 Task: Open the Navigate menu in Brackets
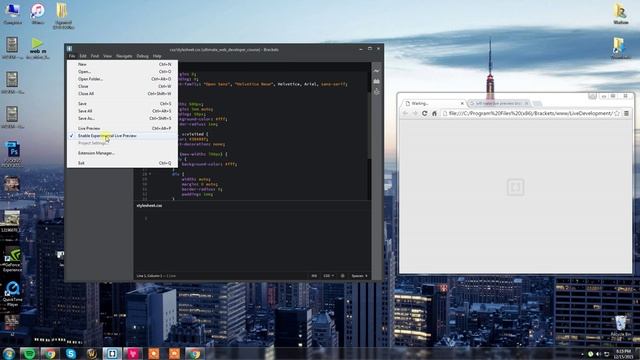coord(124,56)
